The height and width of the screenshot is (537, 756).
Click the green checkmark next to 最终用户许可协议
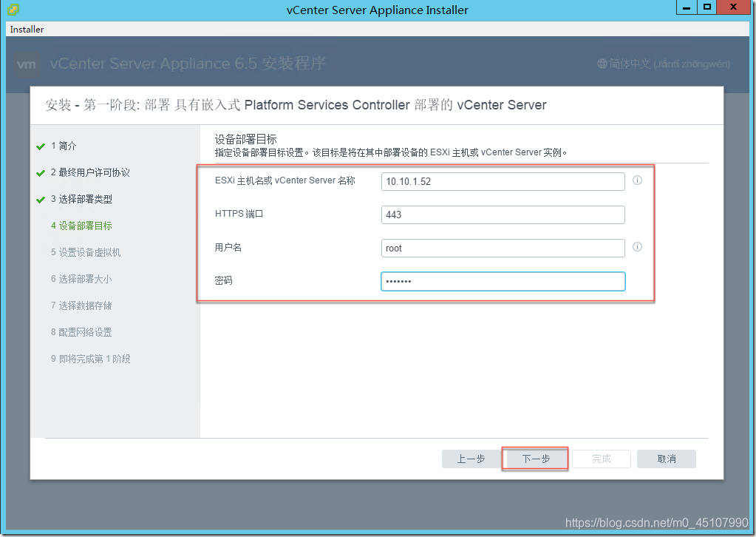coord(41,173)
